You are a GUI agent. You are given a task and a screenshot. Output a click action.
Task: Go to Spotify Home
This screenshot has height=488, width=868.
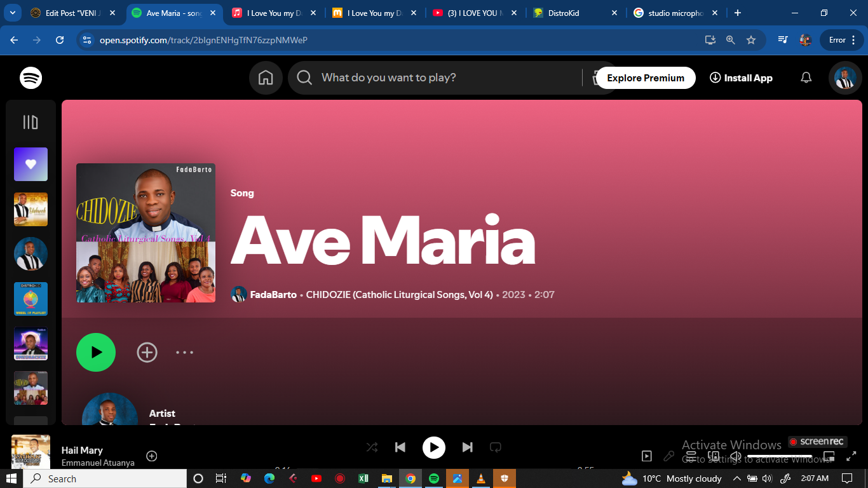click(x=266, y=78)
